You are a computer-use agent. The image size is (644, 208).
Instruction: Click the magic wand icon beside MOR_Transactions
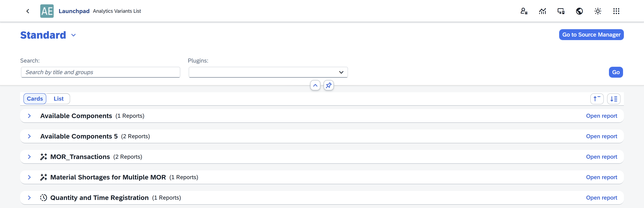tap(44, 157)
